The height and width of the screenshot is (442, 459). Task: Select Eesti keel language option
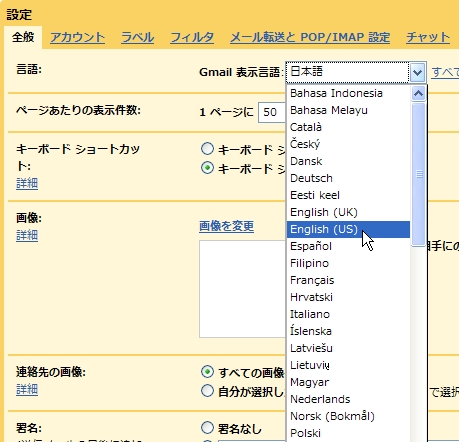pos(348,195)
